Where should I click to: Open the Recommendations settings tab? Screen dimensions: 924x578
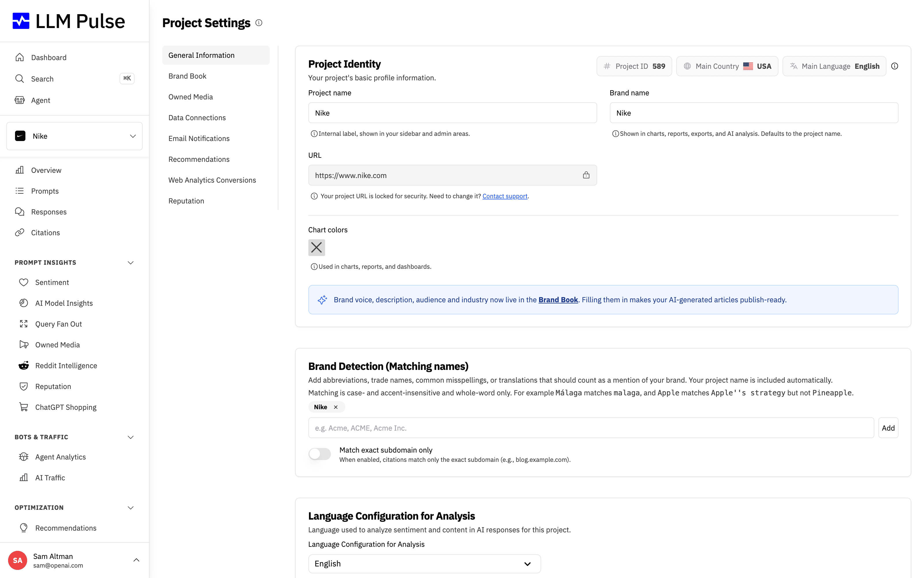click(216, 159)
